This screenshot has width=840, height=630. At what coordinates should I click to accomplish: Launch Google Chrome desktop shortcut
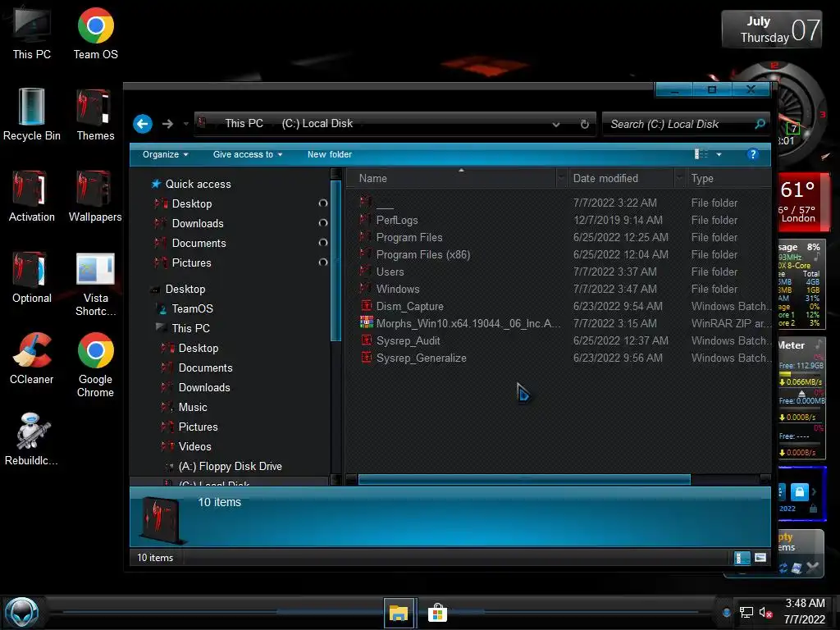point(95,364)
